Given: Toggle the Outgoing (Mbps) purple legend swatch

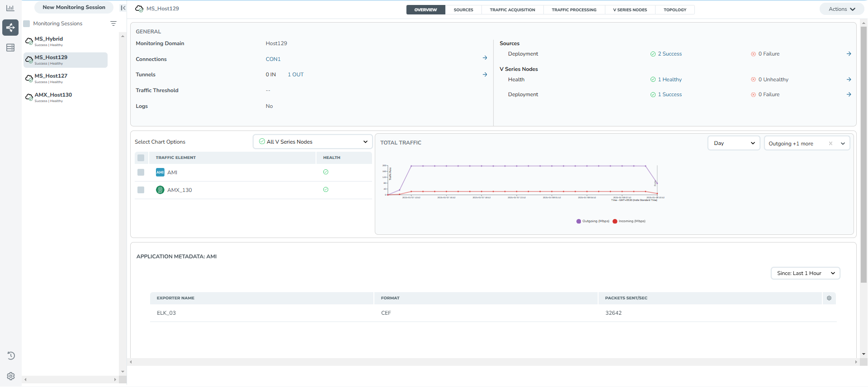Looking at the screenshot, I should click(x=579, y=221).
